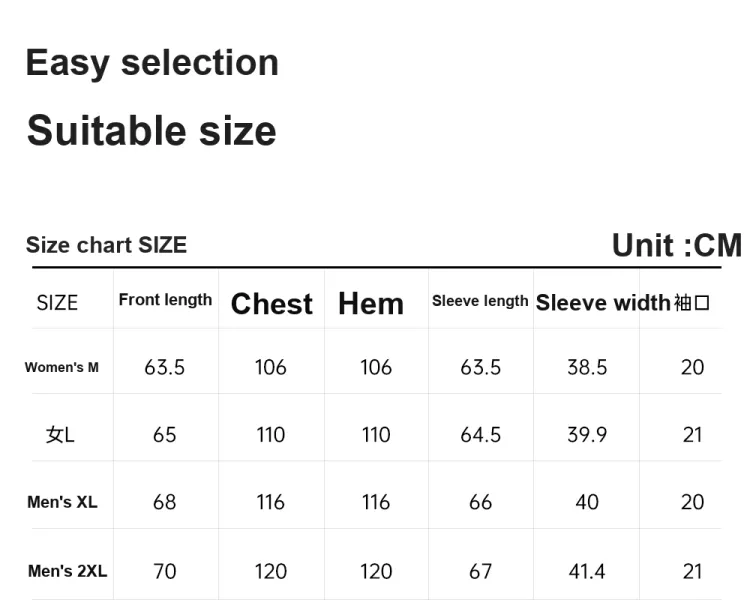Select the Suitable size title
Viewport: 750px width, 615px height.
(x=152, y=131)
